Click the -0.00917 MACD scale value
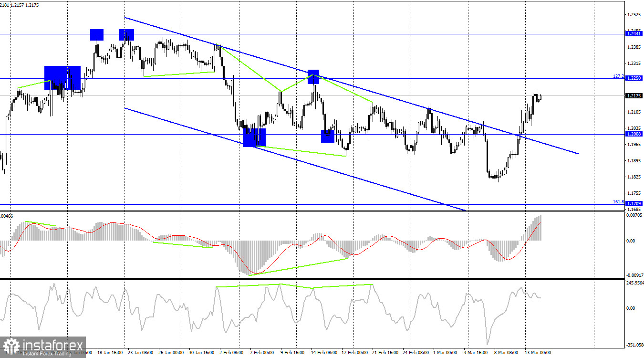 (x=634, y=275)
